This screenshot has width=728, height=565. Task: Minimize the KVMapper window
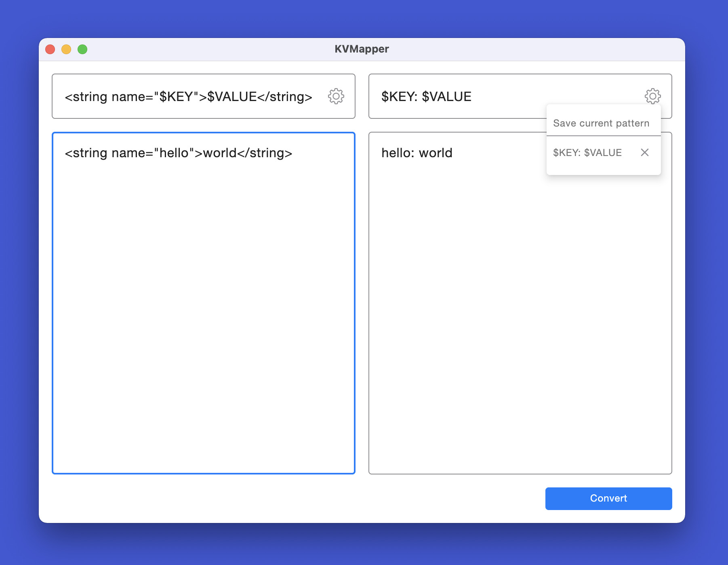tap(66, 49)
